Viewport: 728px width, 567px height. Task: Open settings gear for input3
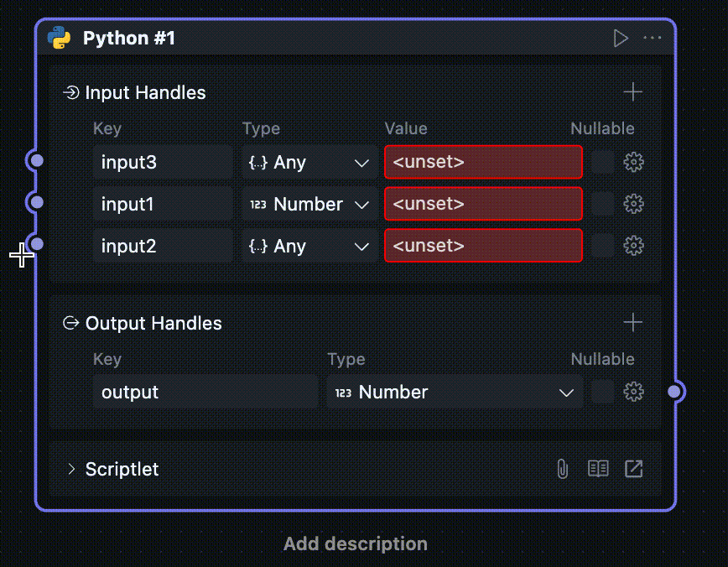click(634, 162)
